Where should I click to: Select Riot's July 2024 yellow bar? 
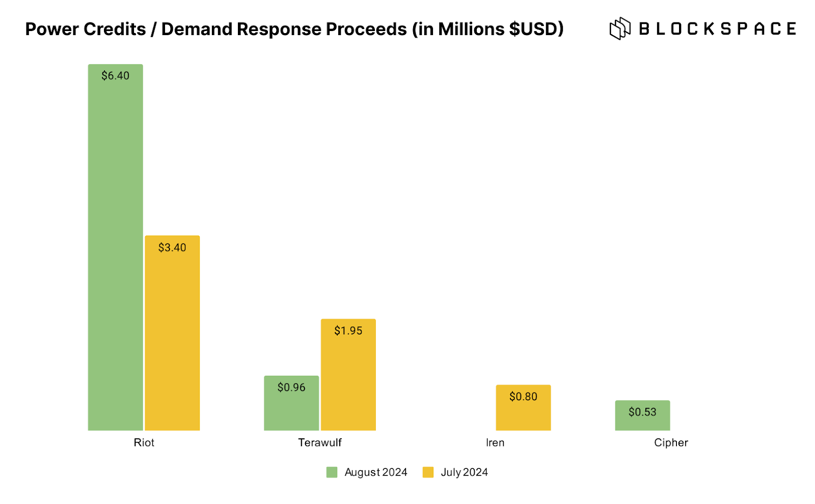coord(172,333)
